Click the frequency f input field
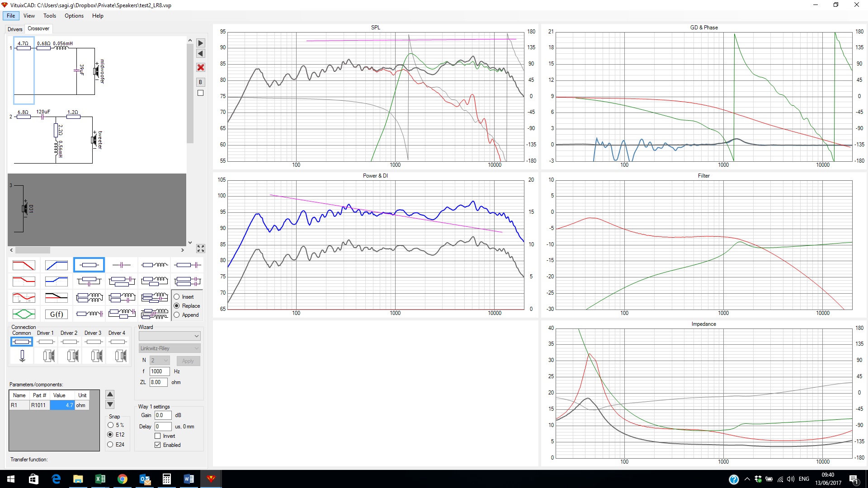Image resolution: width=868 pixels, height=488 pixels. point(160,371)
